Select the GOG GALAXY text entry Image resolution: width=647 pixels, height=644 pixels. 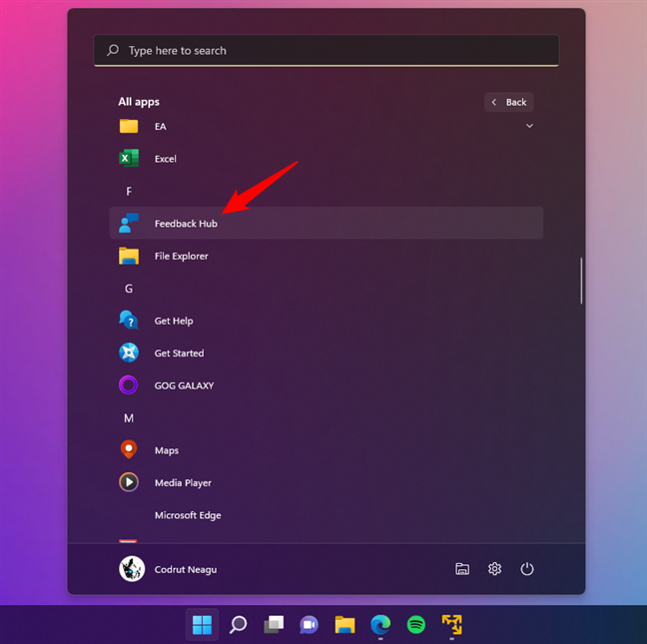point(184,385)
